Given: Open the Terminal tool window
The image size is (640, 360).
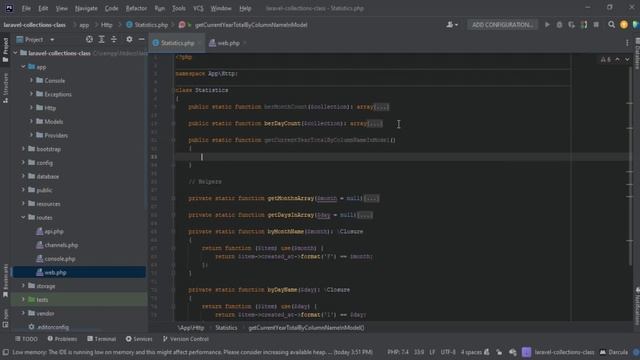Looking at the screenshot, I should 102,339.
